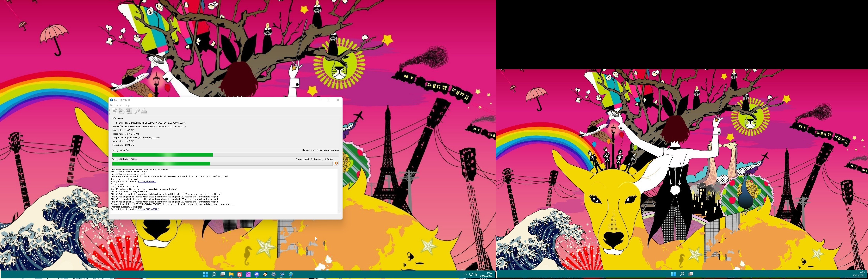Open the File menu

click(x=112, y=105)
